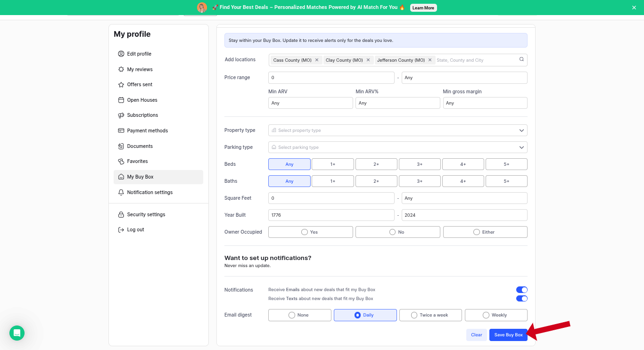Select Beds Any option

tap(289, 164)
